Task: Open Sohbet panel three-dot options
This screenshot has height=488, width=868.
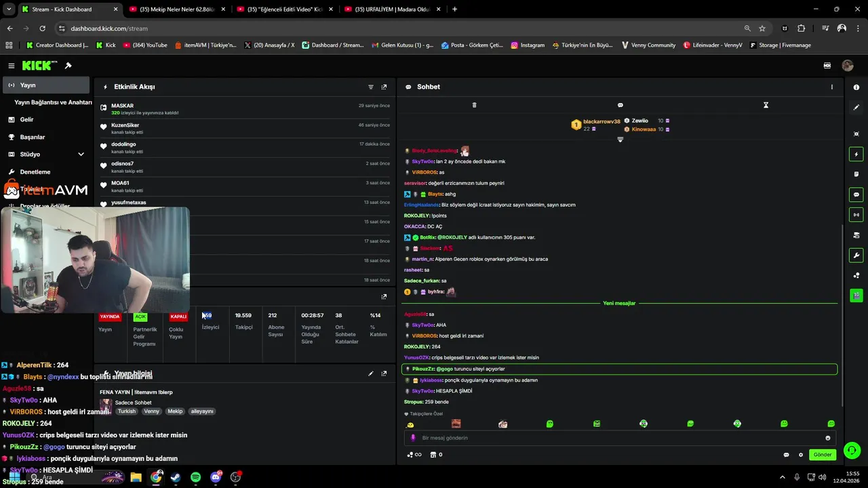Action: 832,87
